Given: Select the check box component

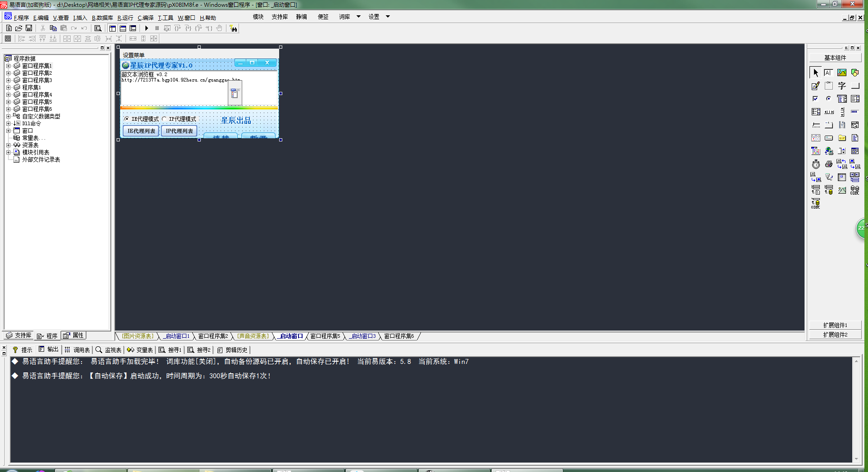Looking at the screenshot, I should [x=816, y=99].
